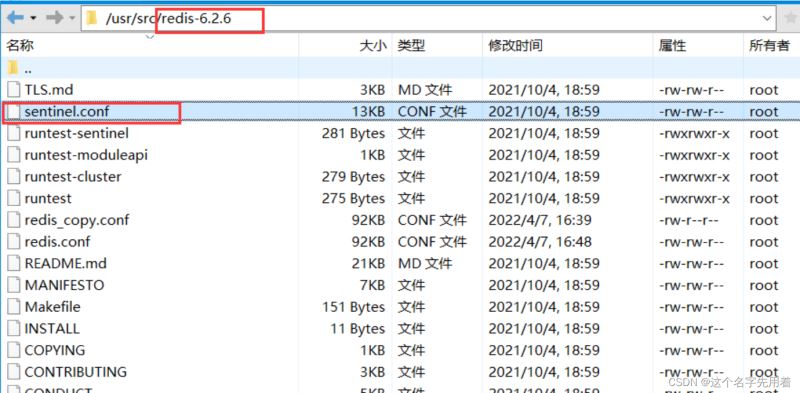
Task: Click 151 Bytes size of Makefile
Action: pos(354,307)
